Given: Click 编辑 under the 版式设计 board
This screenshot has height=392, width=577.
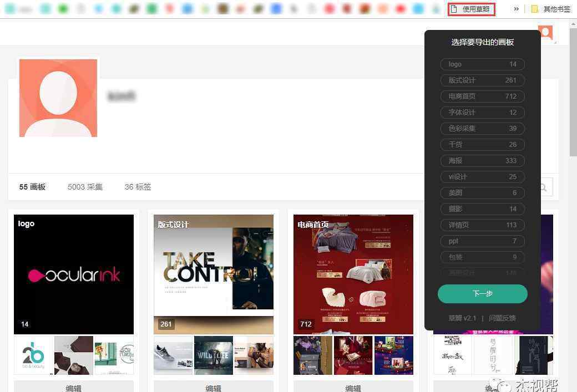Looking at the screenshot, I should click(x=214, y=387).
